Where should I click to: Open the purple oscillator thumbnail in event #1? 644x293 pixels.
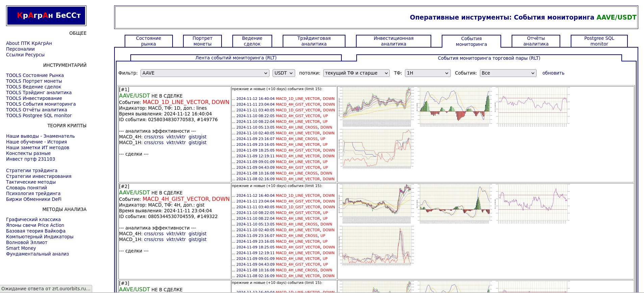pyautogui.click(x=533, y=106)
